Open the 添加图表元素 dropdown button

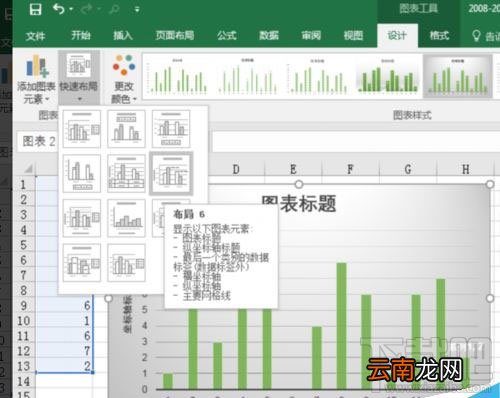[36, 79]
